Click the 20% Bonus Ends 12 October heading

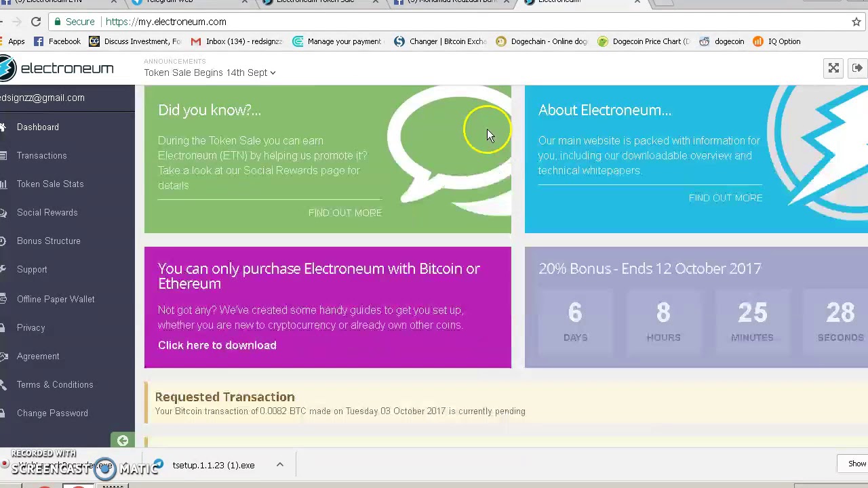[x=650, y=268]
